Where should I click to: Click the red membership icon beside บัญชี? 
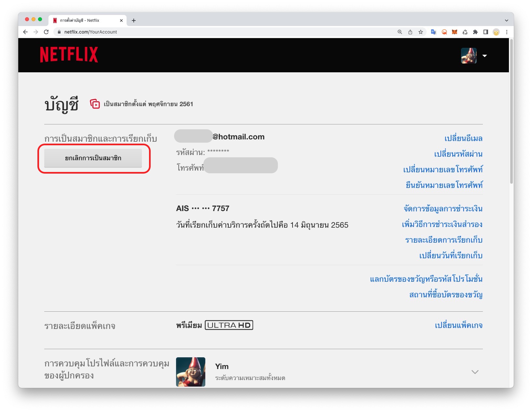coord(95,104)
